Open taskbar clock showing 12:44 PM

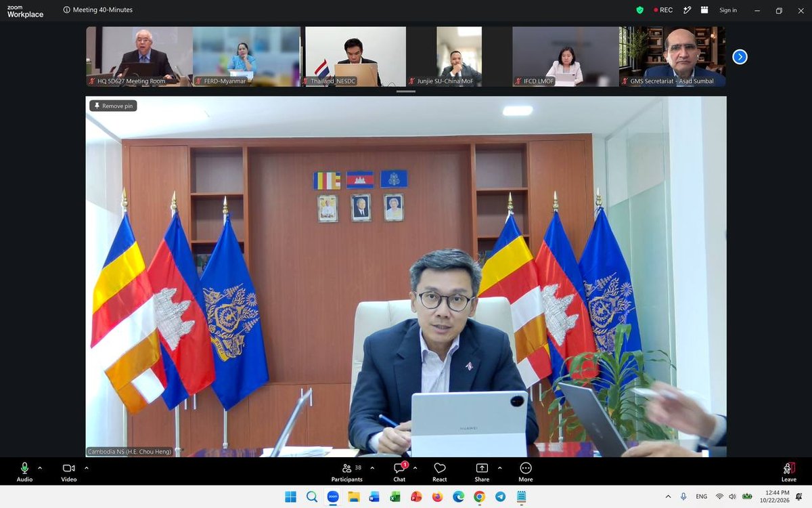tap(776, 496)
